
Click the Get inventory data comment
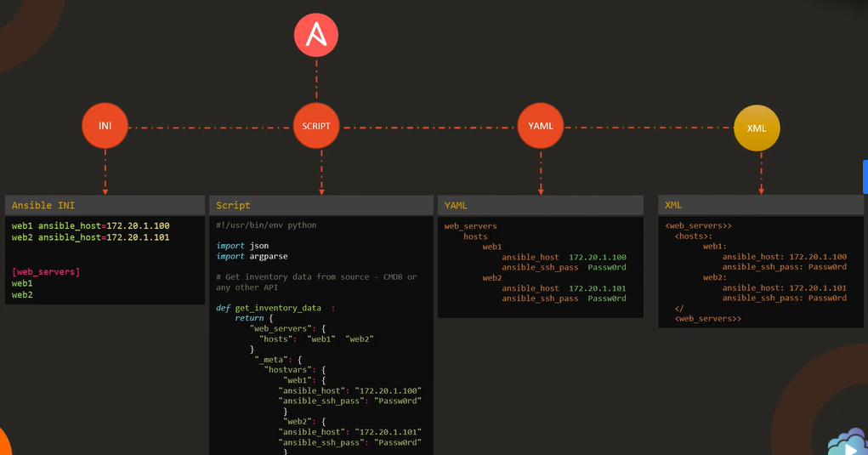(x=316, y=282)
